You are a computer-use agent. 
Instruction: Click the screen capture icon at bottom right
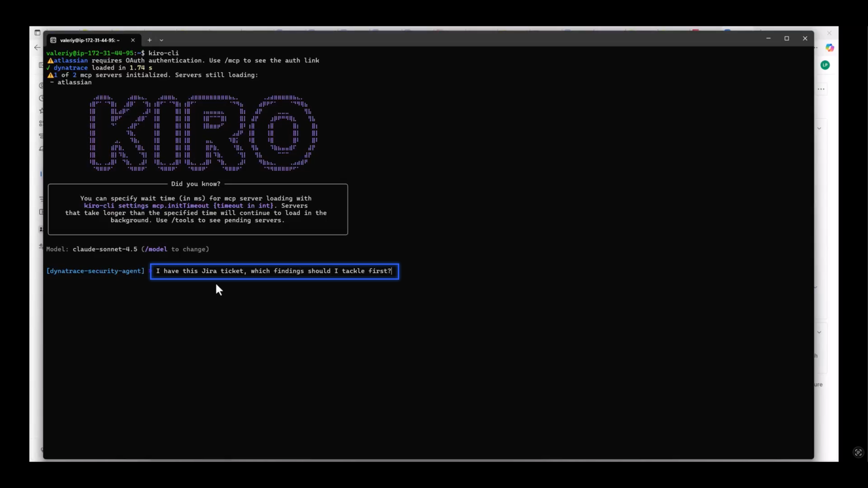pos(858,453)
